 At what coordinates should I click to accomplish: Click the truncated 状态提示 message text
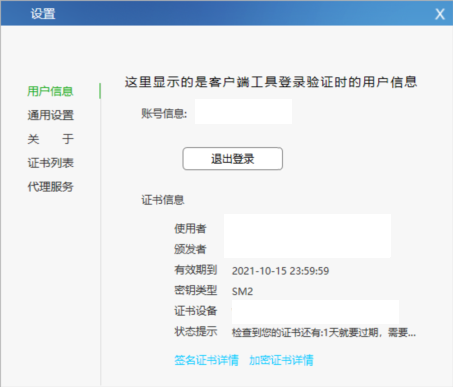coord(324,332)
